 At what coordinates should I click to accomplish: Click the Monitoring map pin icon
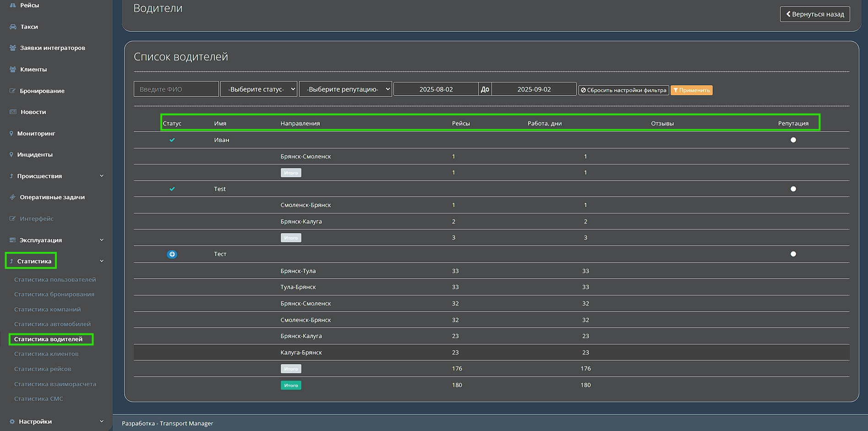pyautogui.click(x=11, y=134)
